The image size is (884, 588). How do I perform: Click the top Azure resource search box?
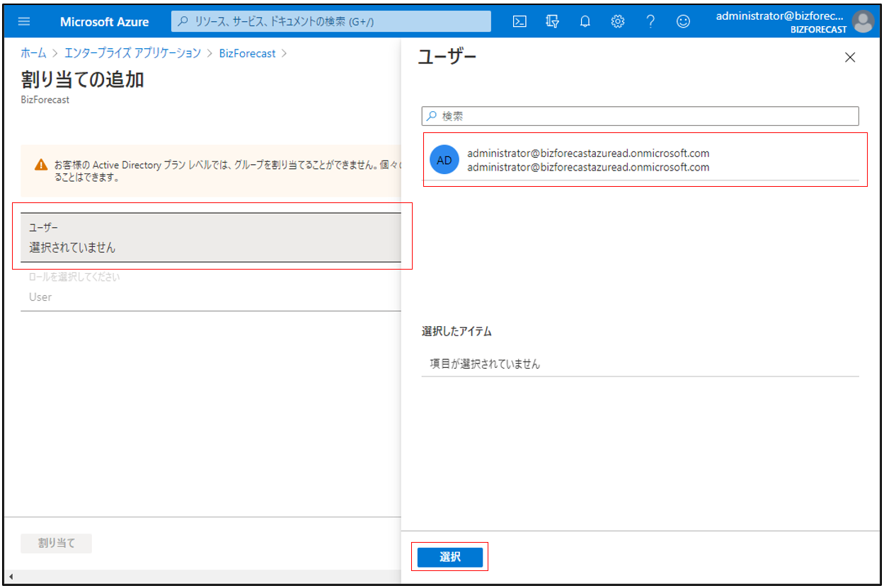(x=331, y=21)
